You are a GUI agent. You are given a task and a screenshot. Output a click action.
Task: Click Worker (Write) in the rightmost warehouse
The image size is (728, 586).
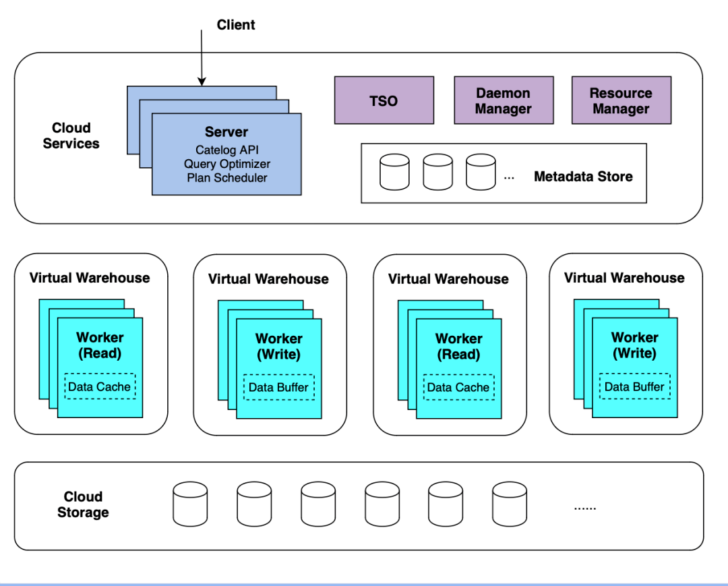(635, 345)
